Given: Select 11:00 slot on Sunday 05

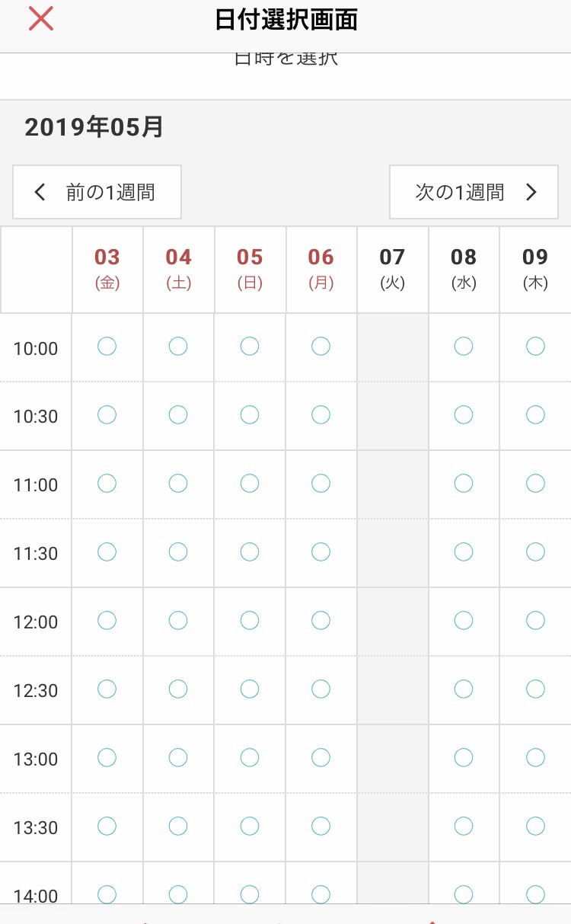Looking at the screenshot, I should pos(250,484).
